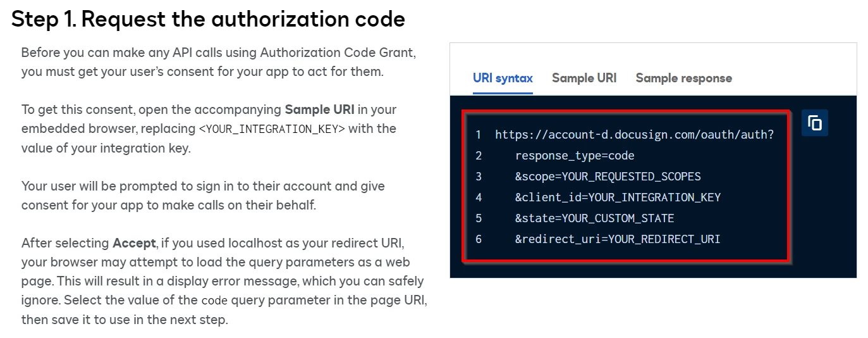Image resolution: width=868 pixels, height=338 pixels.
Task: Switch to the Sample URI tab
Action: (584, 78)
